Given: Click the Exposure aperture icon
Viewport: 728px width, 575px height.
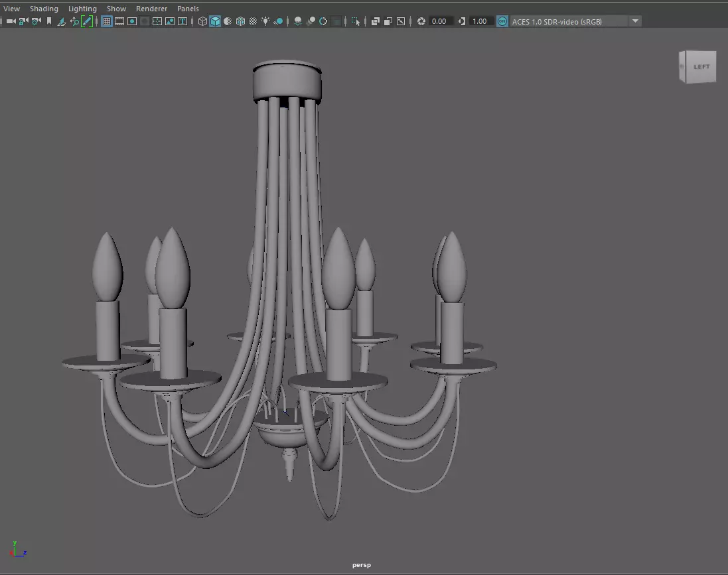Looking at the screenshot, I should pyautogui.click(x=421, y=21).
